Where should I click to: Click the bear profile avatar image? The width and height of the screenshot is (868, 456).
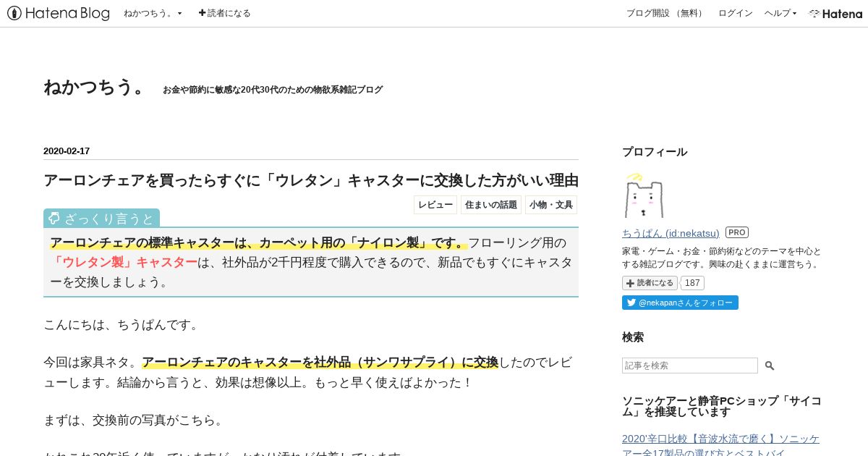pos(643,195)
